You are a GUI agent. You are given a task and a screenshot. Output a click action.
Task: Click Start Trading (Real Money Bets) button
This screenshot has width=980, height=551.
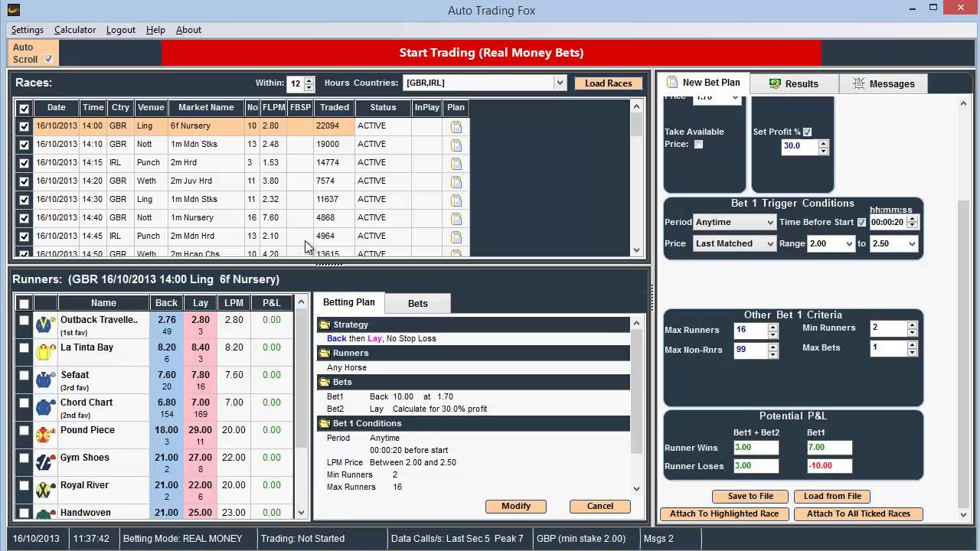click(492, 53)
